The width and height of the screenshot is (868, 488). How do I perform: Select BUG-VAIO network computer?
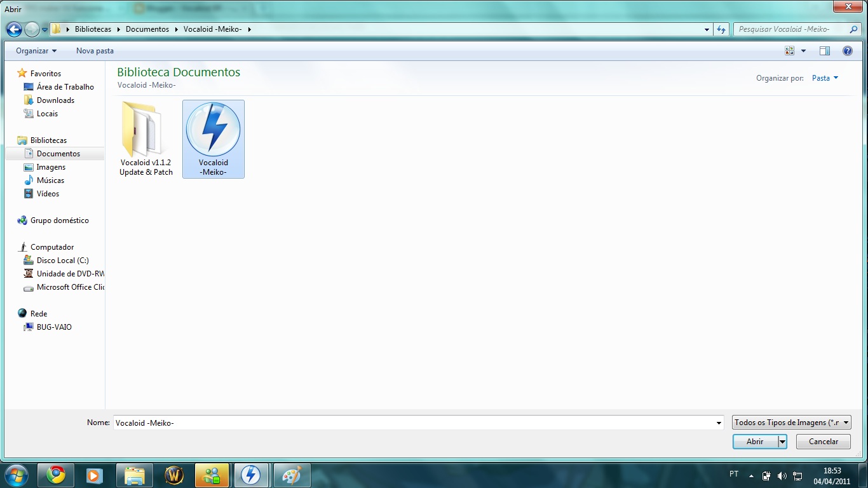point(54,327)
